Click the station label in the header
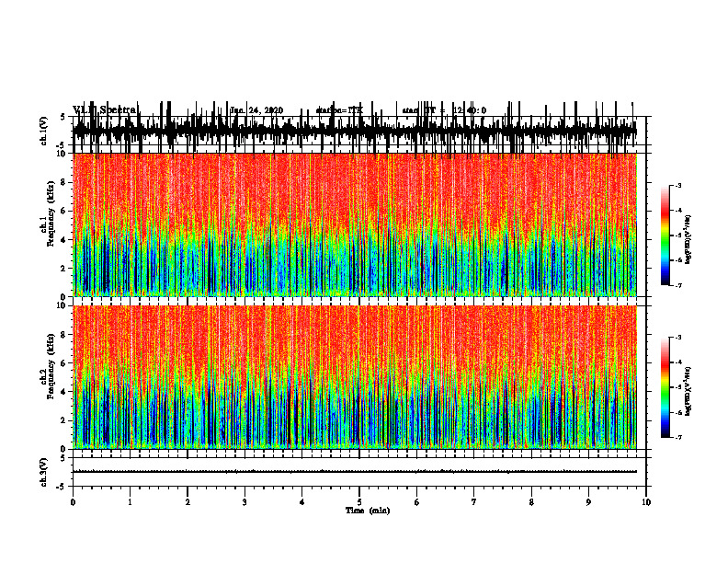 point(339,110)
